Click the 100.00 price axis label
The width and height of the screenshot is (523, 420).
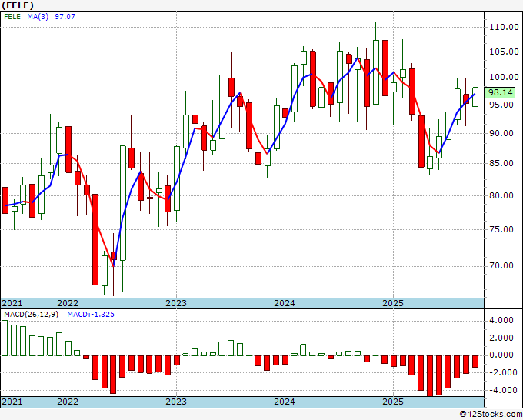coord(504,78)
